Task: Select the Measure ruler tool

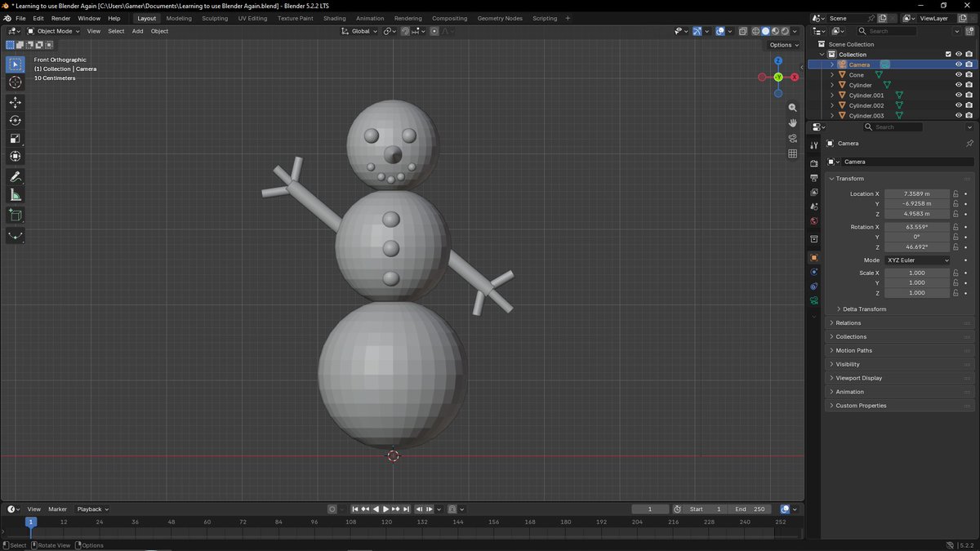Action: pyautogui.click(x=16, y=194)
